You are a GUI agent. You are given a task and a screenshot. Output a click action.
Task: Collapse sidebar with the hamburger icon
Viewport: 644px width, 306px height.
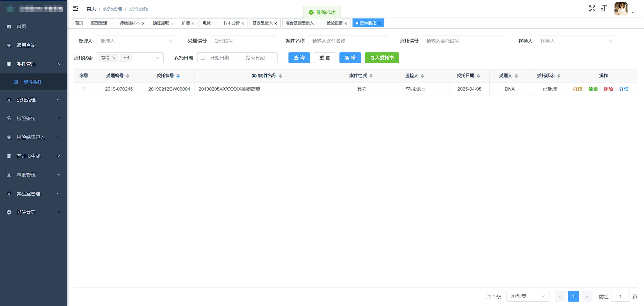tap(75, 8)
